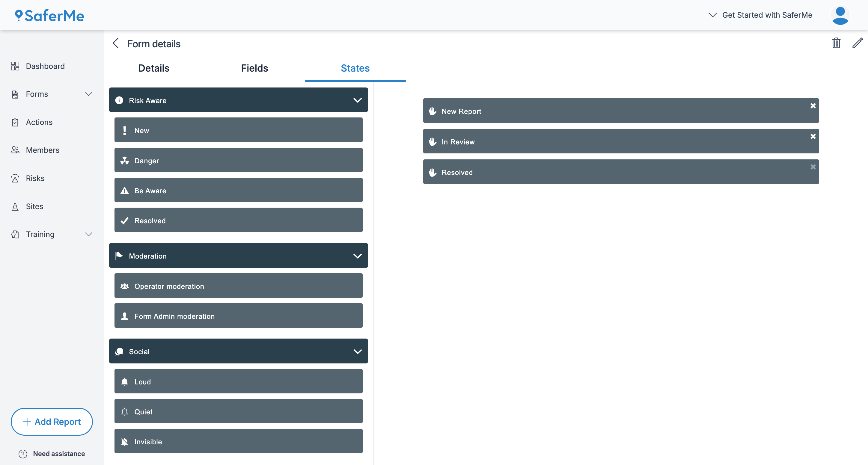Remove the Resolved state from the right list
This screenshot has height=465, width=868.
click(813, 167)
